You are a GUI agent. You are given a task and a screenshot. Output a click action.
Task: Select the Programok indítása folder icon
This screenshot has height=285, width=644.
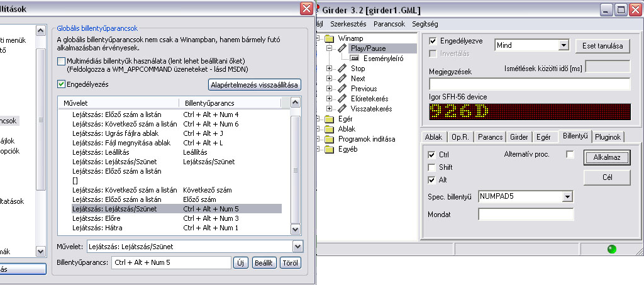pyautogui.click(x=330, y=139)
